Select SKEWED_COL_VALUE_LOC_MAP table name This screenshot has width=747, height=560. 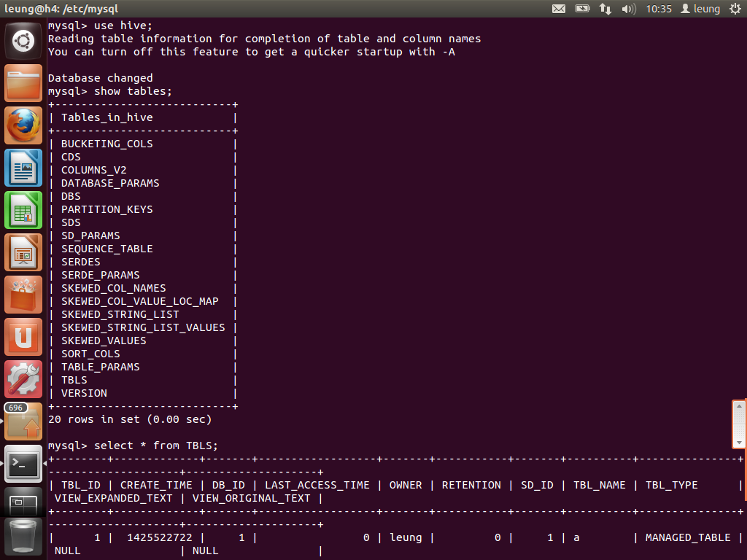tap(139, 301)
